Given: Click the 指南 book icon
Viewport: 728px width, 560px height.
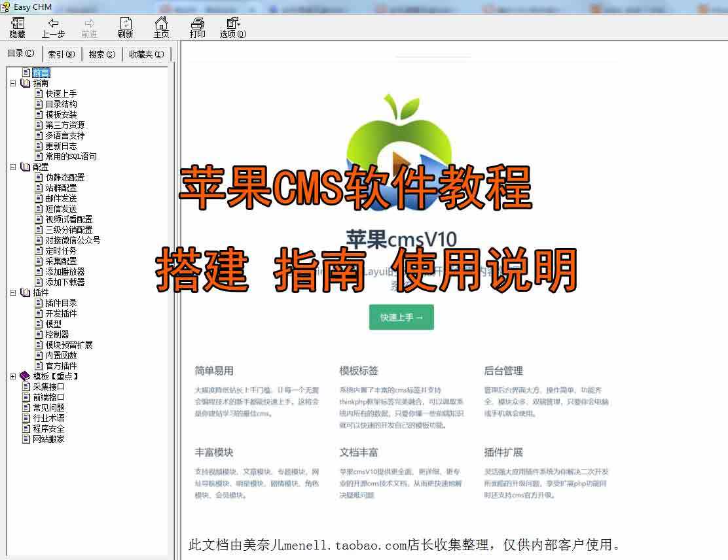Looking at the screenshot, I should 25,84.
